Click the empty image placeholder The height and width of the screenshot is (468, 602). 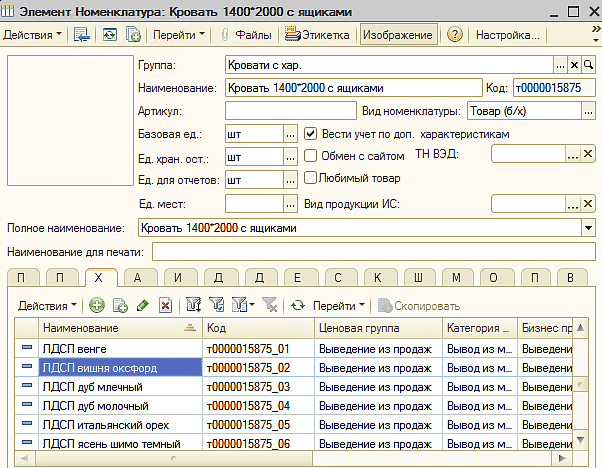tap(70, 121)
